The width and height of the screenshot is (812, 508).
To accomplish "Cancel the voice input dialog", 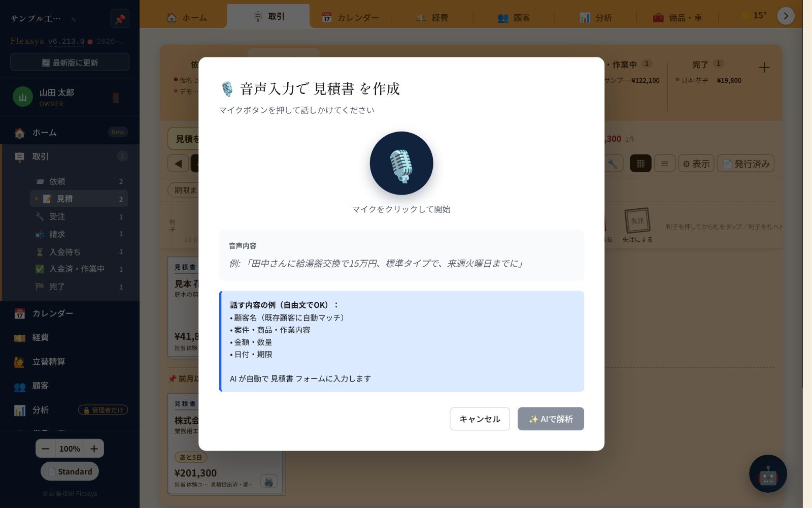I will tap(480, 419).
